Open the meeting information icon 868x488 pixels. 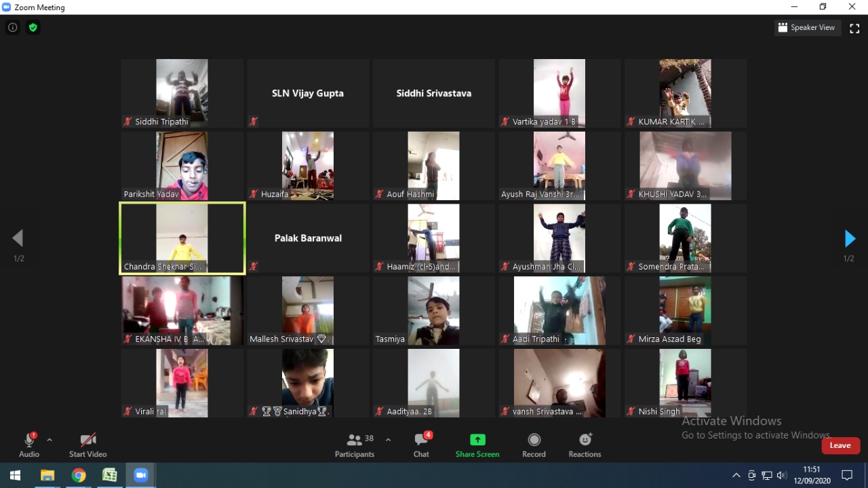pyautogui.click(x=12, y=28)
